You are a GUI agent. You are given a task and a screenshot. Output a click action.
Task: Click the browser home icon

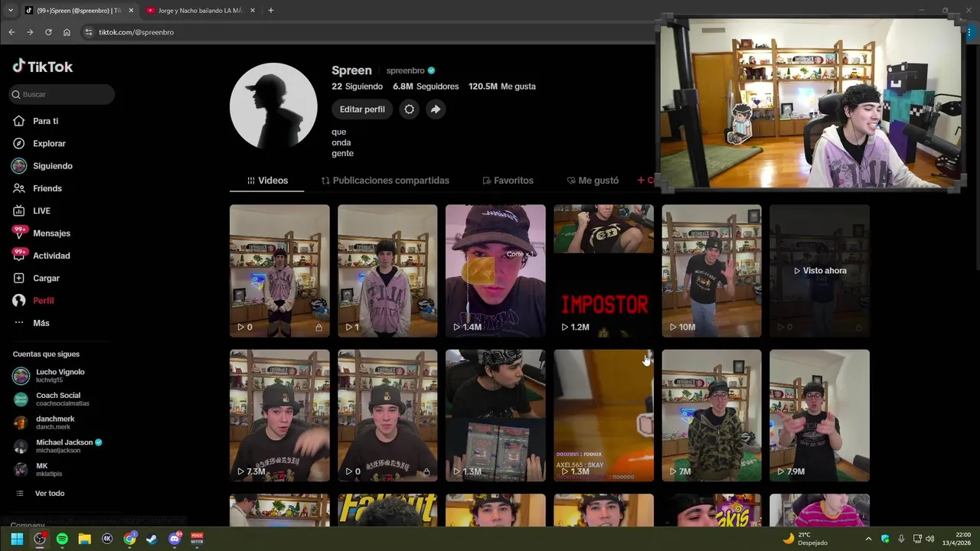[67, 32]
